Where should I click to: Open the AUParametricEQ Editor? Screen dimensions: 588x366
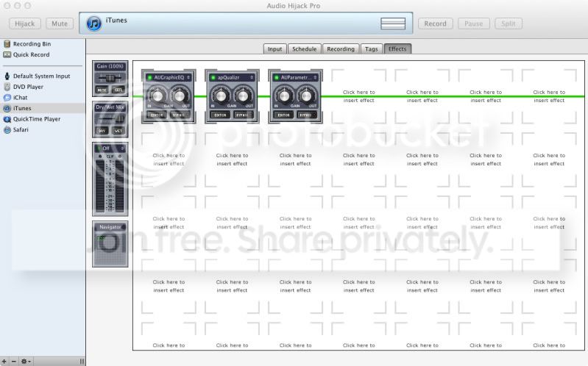click(283, 115)
